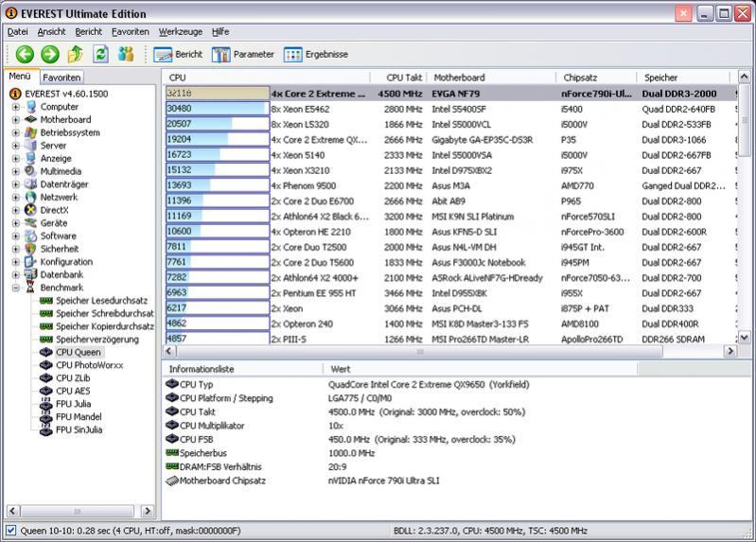Toggle the status bar checkbox before Queen 10-10
Viewport: 756px width, 542px height.
[10, 531]
